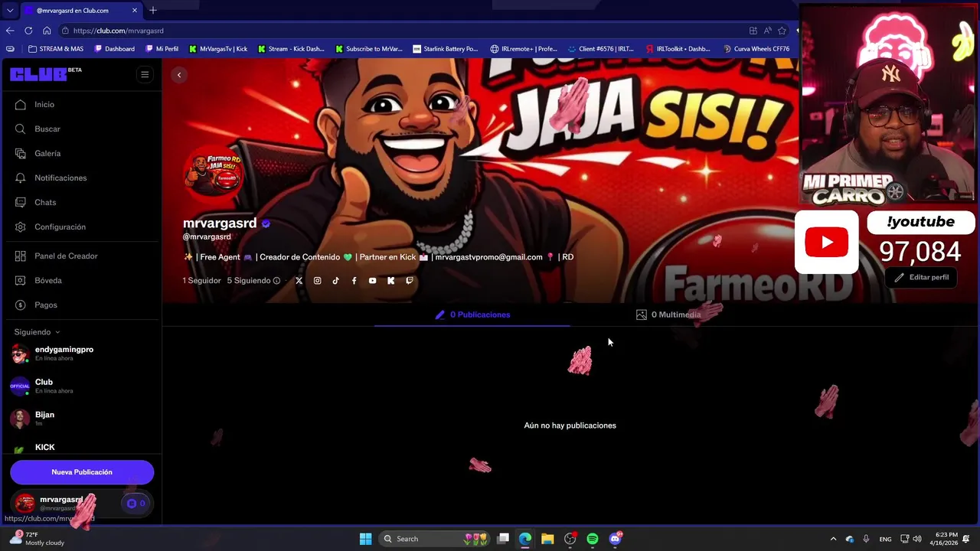The image size is (980, 551).
Task: Open the Mi Perfil bookmark
Action: click(x=162, y=49)
